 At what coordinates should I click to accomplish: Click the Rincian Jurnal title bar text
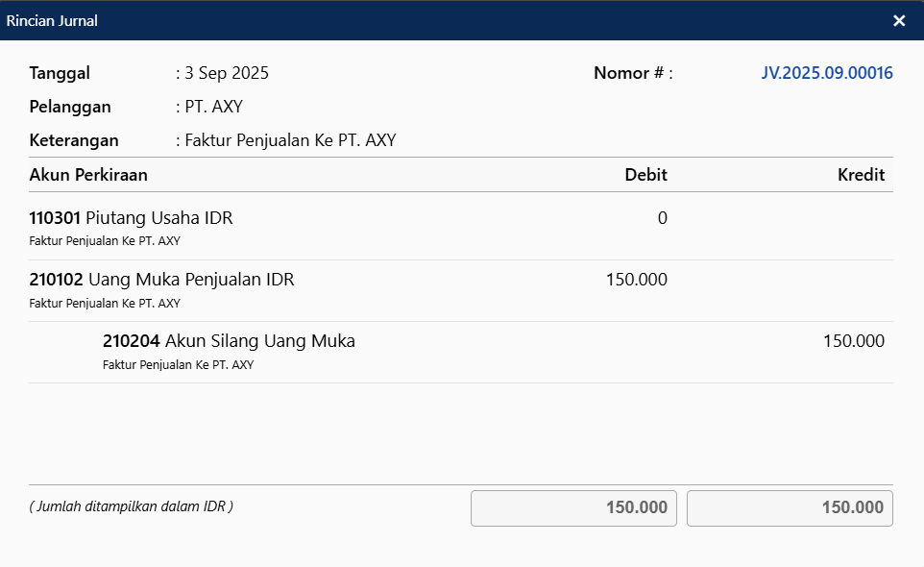pos(52,21)
